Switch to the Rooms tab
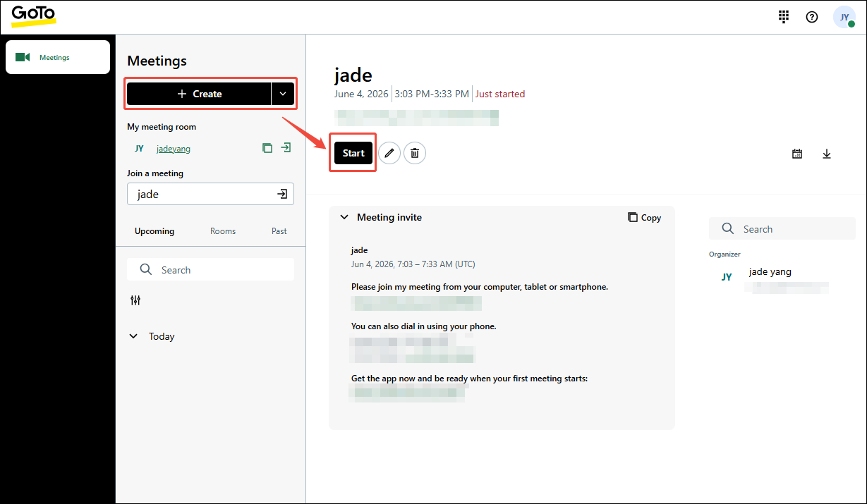This screenshot has width=867, height=504. [x=223, y=231]
